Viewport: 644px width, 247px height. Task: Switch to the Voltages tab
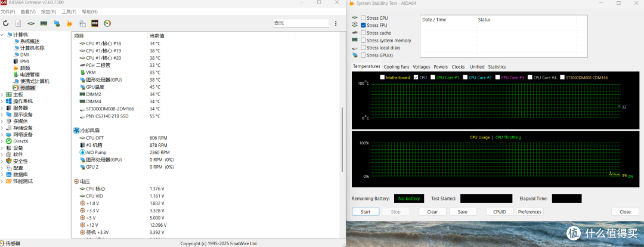(422, 67)
